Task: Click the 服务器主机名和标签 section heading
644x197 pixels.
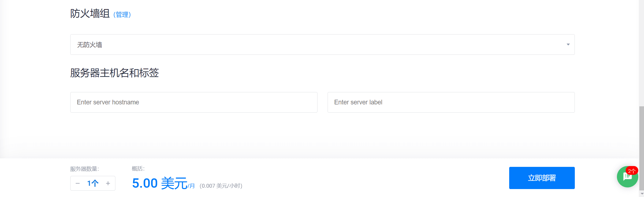Action: coord(114,73)
